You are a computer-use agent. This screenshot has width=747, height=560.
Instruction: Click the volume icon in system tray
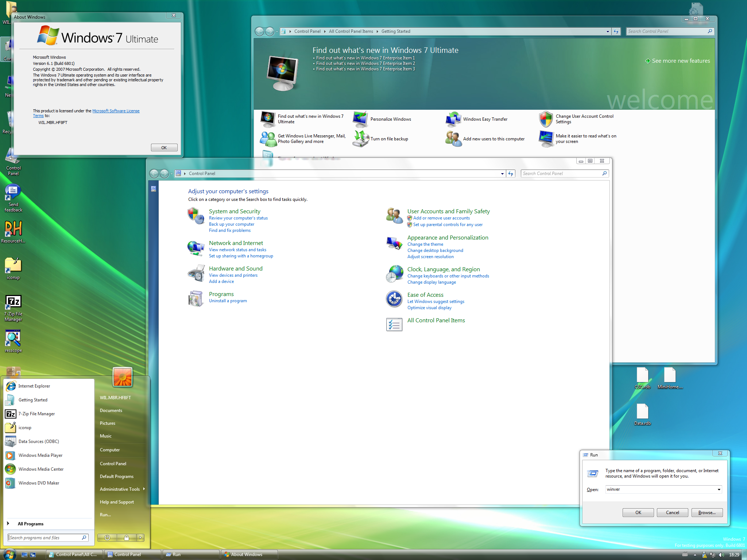(721, 555)
